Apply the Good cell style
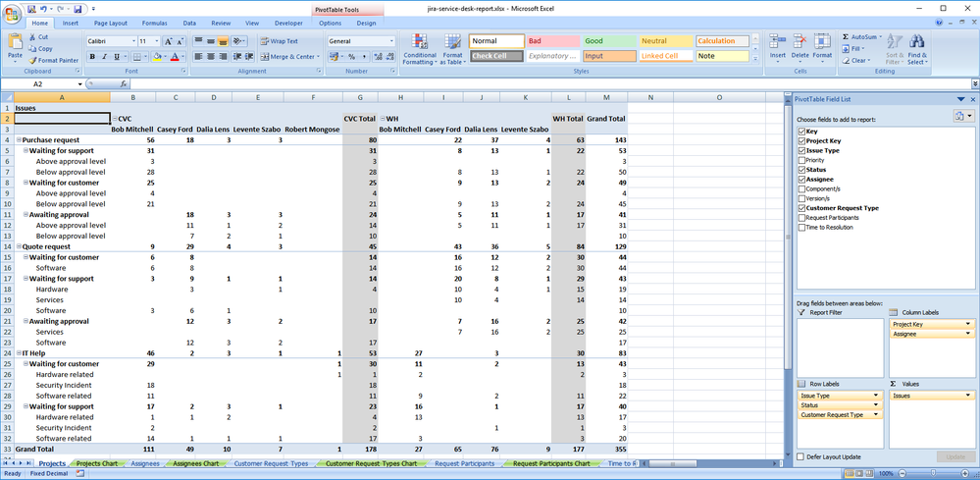Viewport: 980px width, 480px height. click(x=609, y=41)
